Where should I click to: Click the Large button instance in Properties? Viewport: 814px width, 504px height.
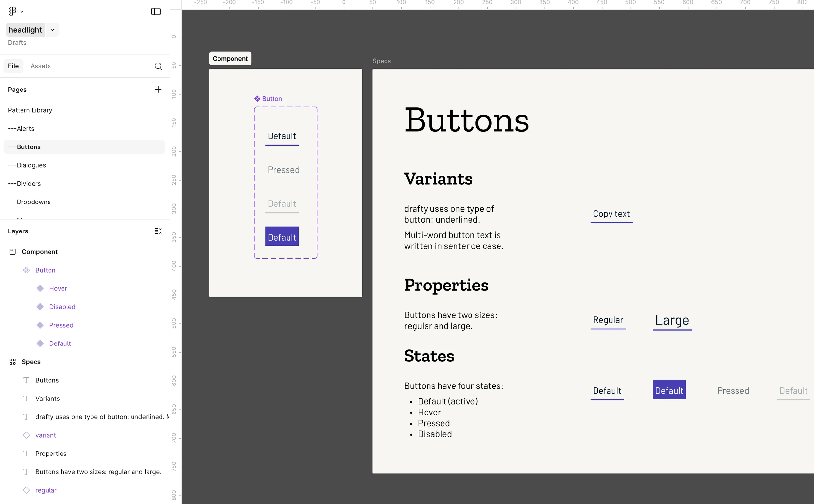(x=672, y=320)
